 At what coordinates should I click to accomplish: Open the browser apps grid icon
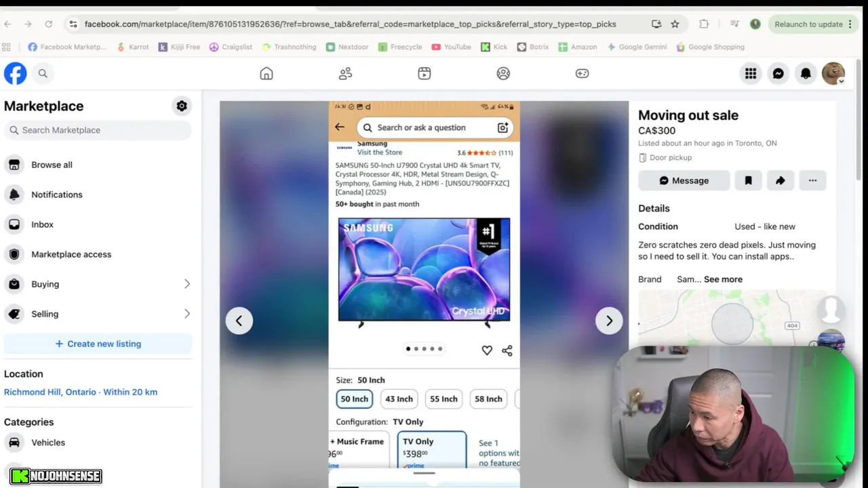pyautogui.click(x=7, y=47)
